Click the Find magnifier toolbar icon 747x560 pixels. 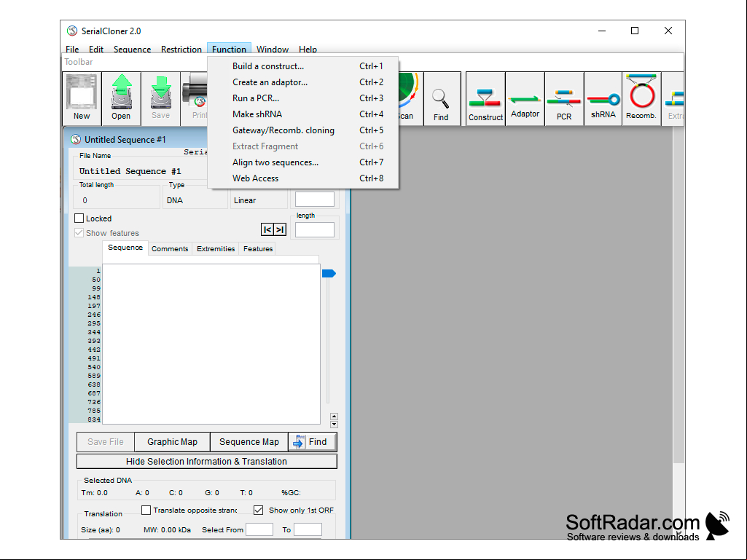tap(441, 98)
